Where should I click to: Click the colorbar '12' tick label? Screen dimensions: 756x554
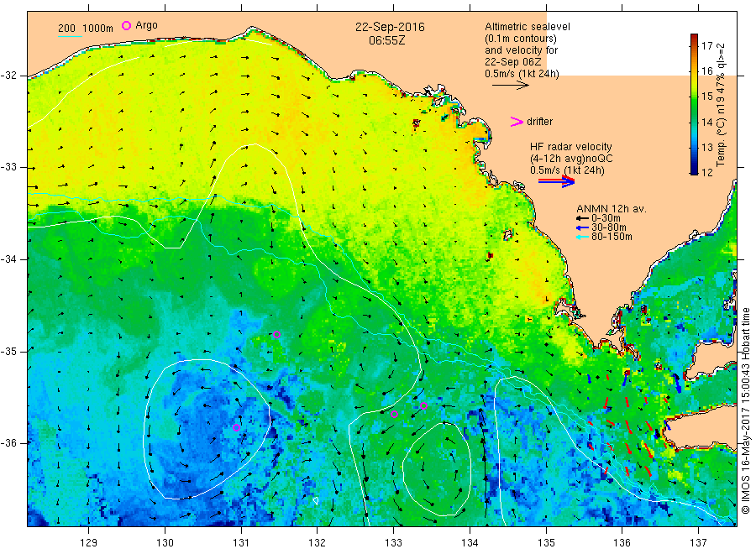tap(706, 172)
